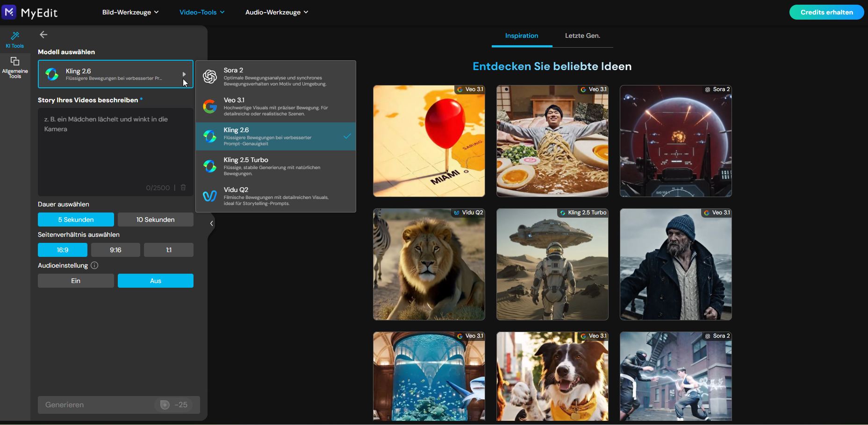Click Credits erhalten button
Viewport: 868px width, 425px height.
click(826, 12)
